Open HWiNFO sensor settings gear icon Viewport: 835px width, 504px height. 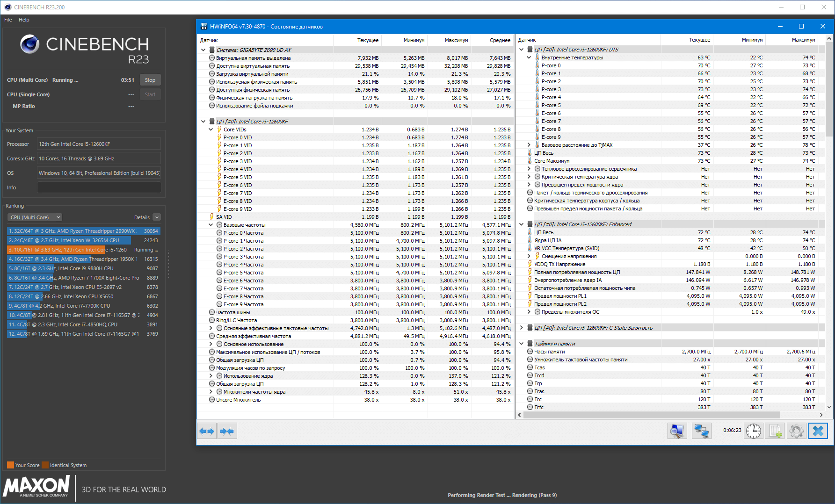(x=796, y=431)
